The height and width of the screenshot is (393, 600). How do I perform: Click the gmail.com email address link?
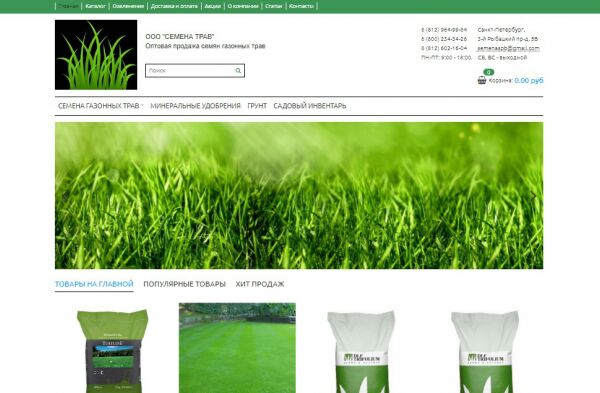pos(508,48)
